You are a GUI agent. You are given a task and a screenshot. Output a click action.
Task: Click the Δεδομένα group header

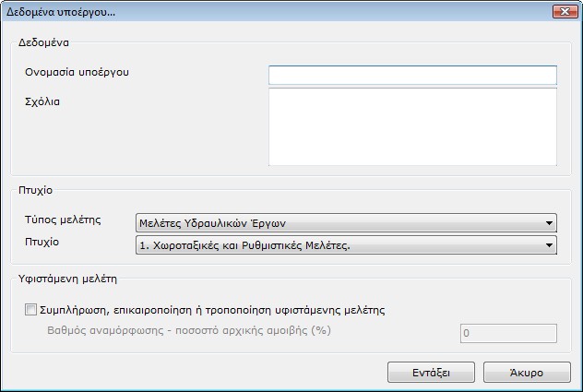tap(42, 42)
